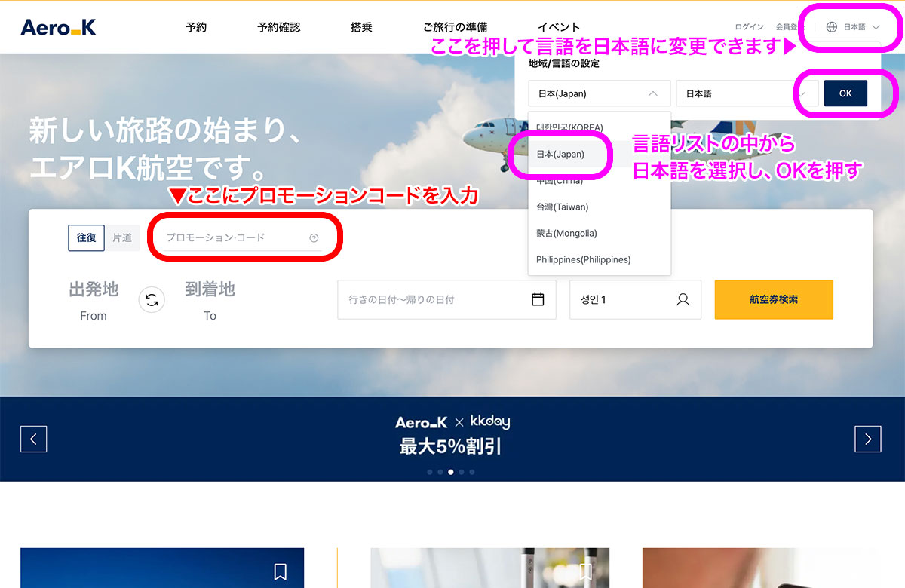Select the first carousel pagination dot
Image resolution: width=905 pixels, height=588 pixels.
tap(430, 472)
